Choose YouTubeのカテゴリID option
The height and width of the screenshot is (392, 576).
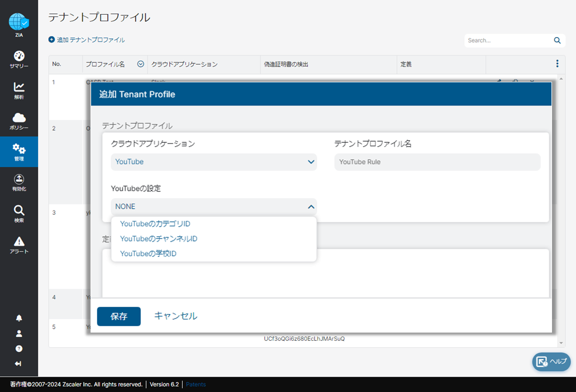click(155, 224)
